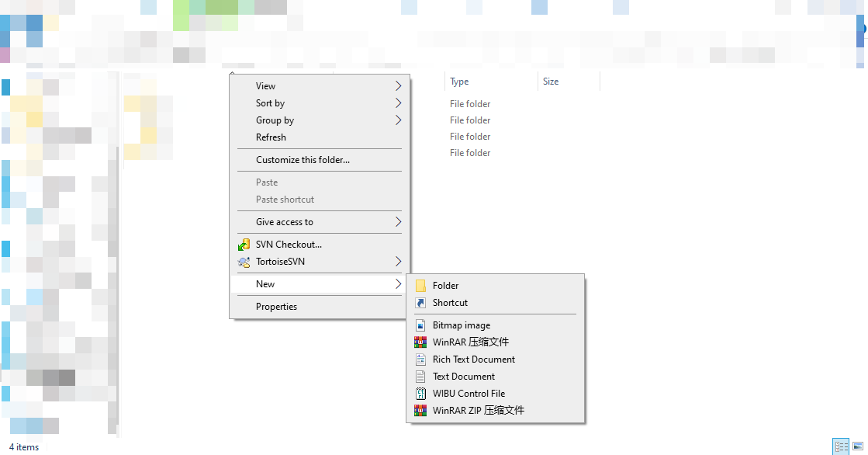
Task: Switch to large thumbnails view in status bar
Action: 857,446
